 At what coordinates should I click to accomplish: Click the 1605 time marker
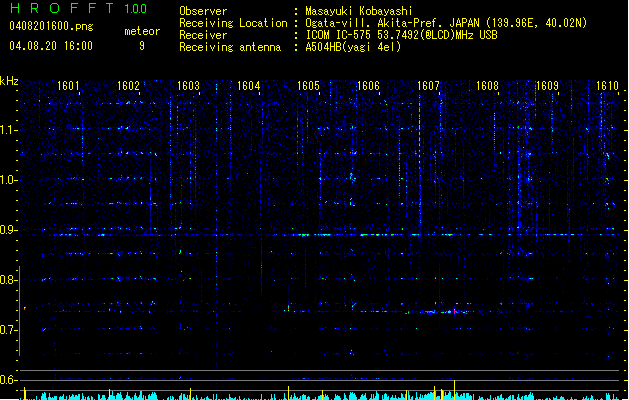pyautogui.click(x=308, y=86)
